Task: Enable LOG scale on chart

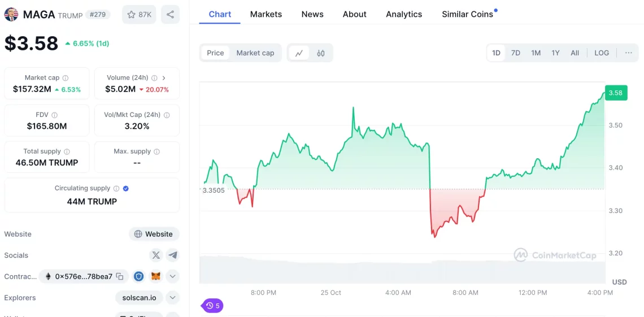Action: click(602, 53)
